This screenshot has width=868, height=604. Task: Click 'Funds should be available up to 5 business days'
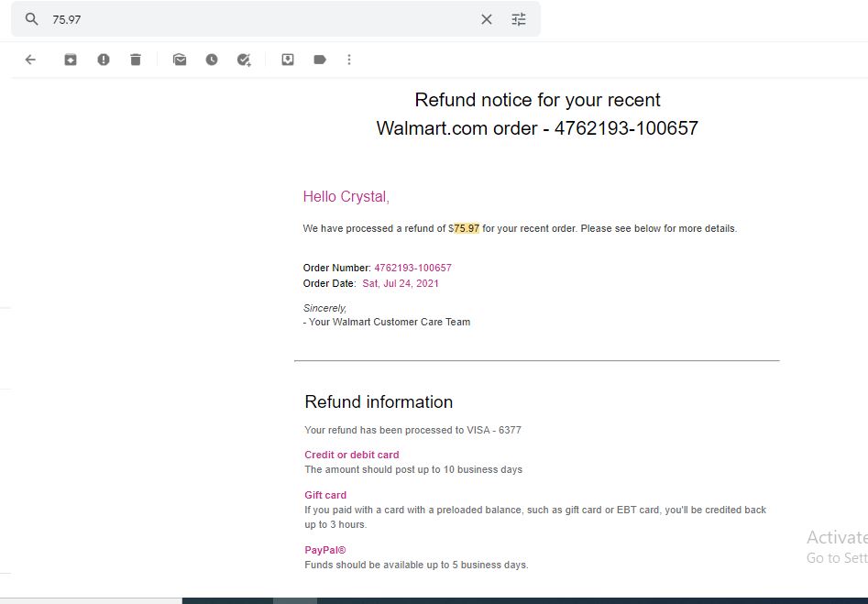(x=416, y=565)
